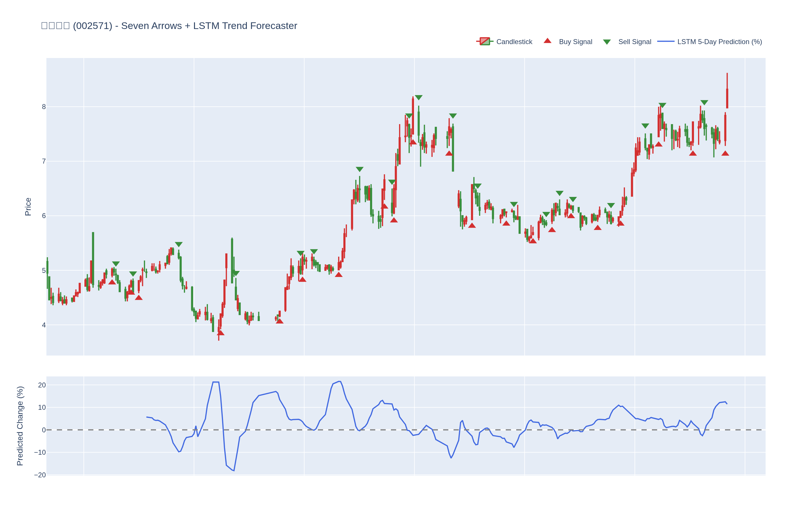Click the blue LSTM line sample in legend
Screen dimensions: 812x522
pos(666,41)
